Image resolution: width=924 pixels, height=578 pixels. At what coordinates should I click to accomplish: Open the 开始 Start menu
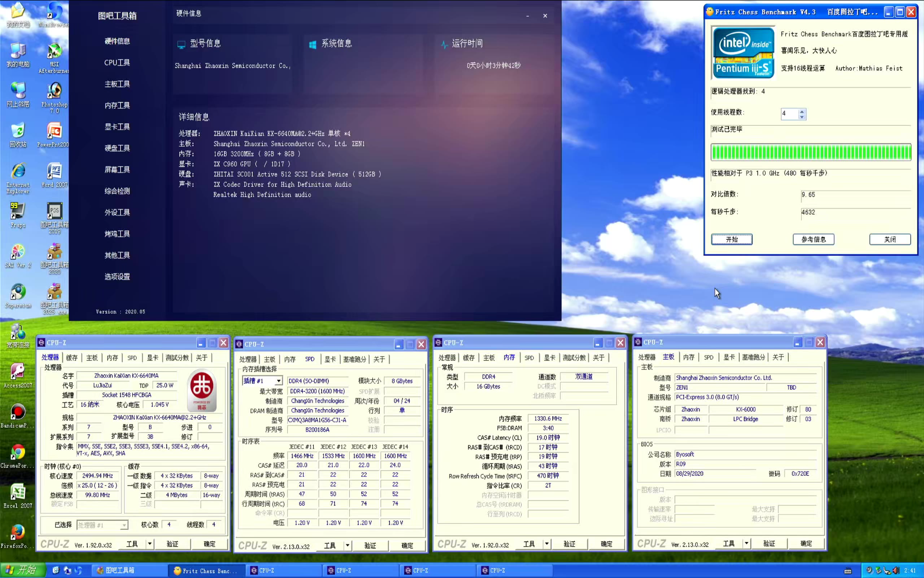[x=23, y=570]
